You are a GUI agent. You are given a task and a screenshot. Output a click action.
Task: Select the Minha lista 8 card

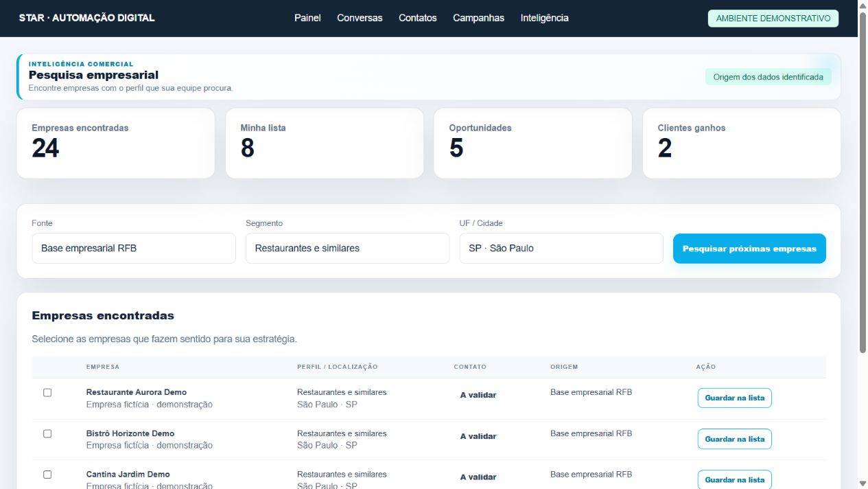tap(325, 143)
